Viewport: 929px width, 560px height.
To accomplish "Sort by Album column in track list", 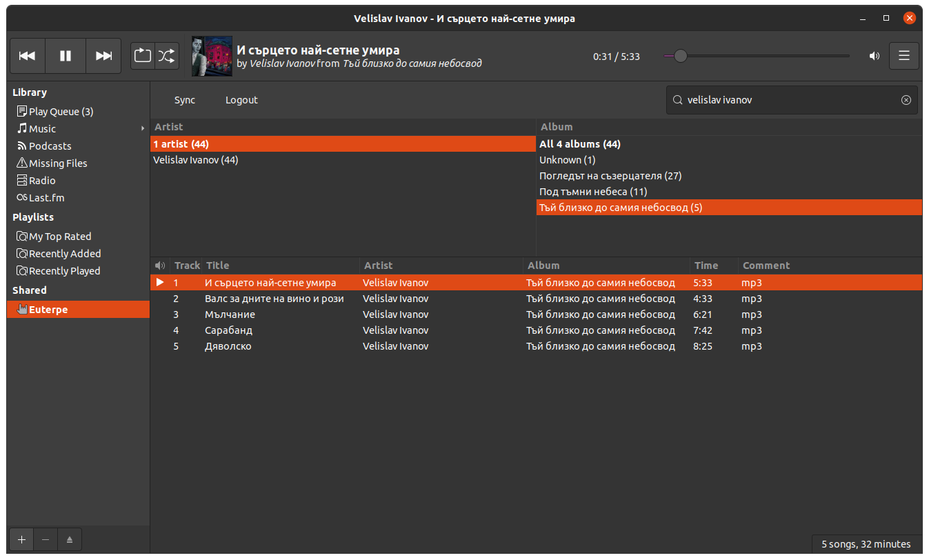I will pos(607,266).
